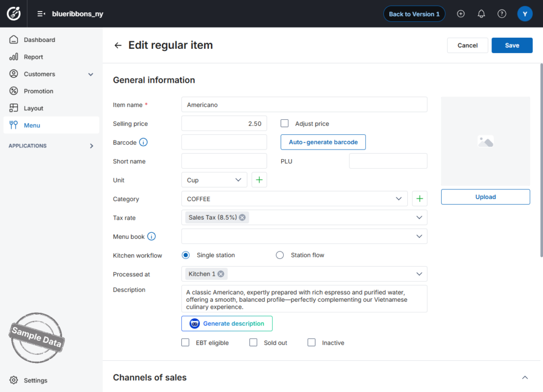
Task: Click the app logo icon in header
Action: [14, 14]
